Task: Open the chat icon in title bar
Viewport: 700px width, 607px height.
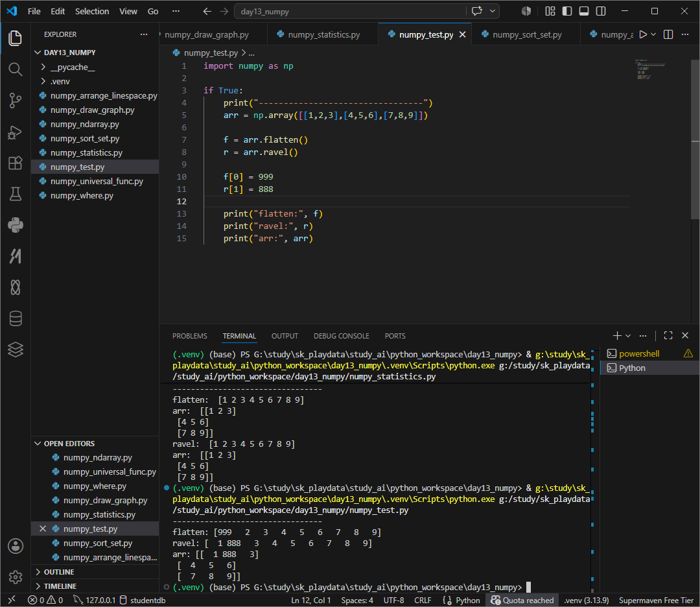Action: pos(477,11)
